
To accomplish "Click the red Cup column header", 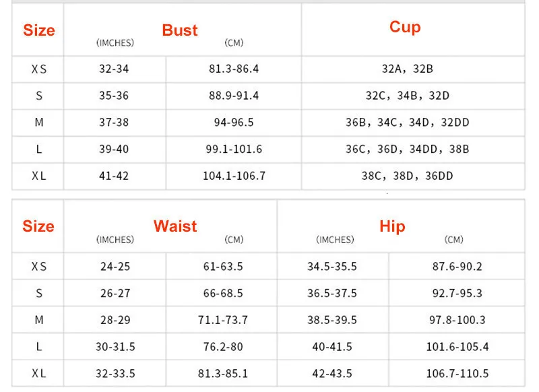I will click(x=405, y=27).
